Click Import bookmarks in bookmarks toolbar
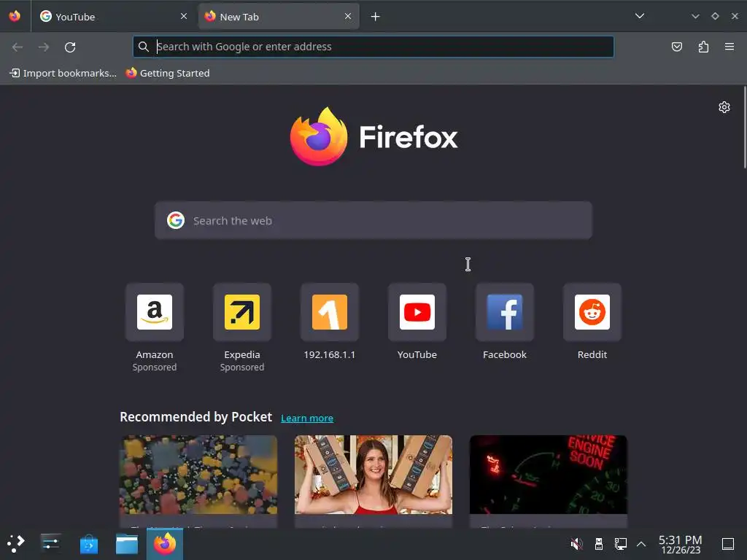The image size is (747, 560). 63,73
